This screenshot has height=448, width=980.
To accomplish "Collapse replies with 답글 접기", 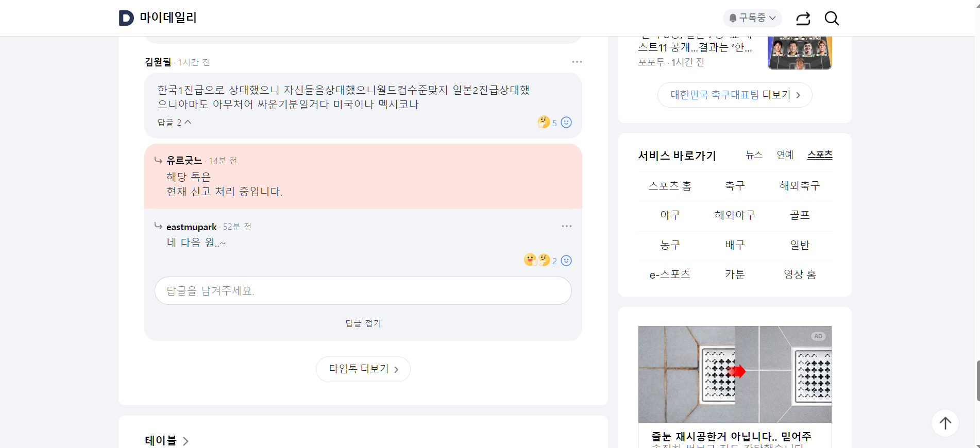I will [x=362, y=323].
